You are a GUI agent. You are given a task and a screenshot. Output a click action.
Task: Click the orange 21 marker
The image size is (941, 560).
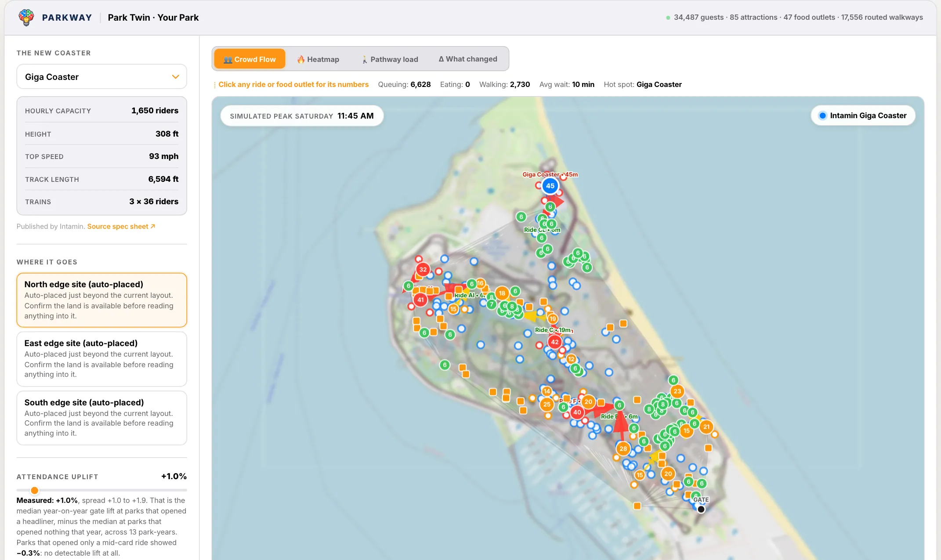706,426
